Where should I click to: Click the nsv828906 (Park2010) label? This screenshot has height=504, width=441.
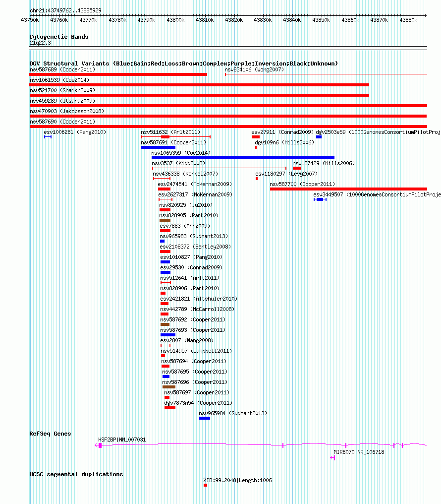(190, 288)
